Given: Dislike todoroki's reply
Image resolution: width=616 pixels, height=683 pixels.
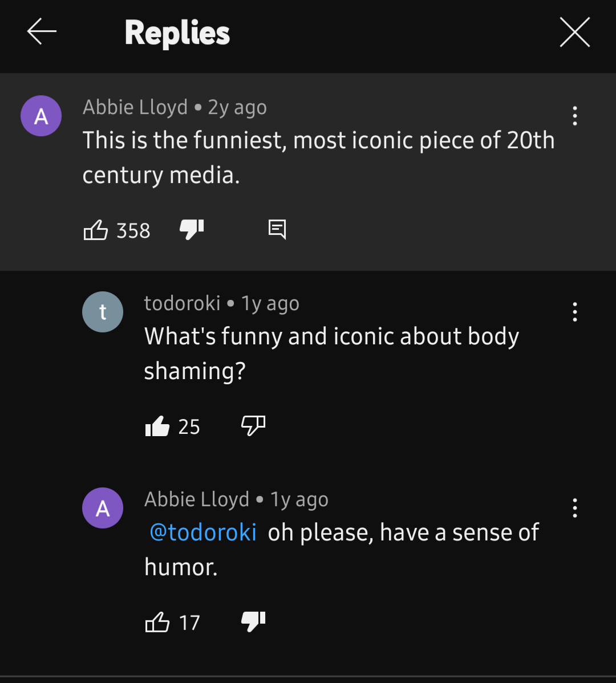Looking at the screenshot, I should (x=253, y=426).
